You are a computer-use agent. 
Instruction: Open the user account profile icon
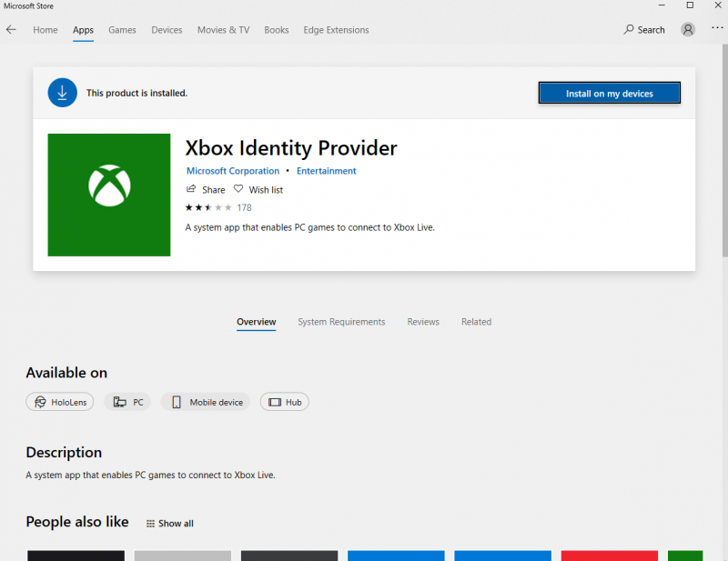pos(688,30)
